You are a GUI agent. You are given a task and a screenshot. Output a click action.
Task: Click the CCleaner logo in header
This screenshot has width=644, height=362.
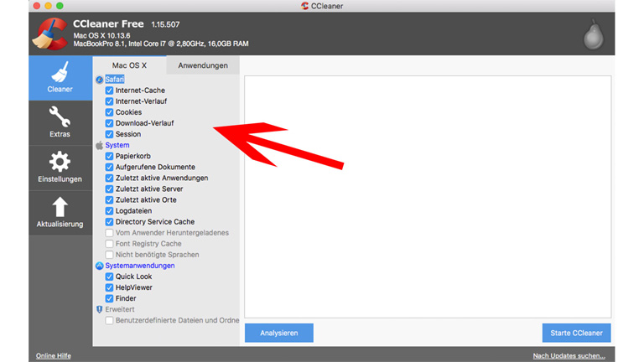tap(49, 34)
